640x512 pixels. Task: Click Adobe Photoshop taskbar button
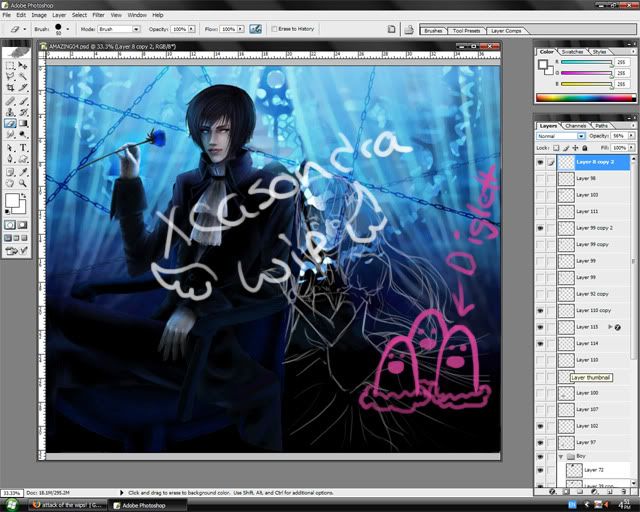(148, 505)
